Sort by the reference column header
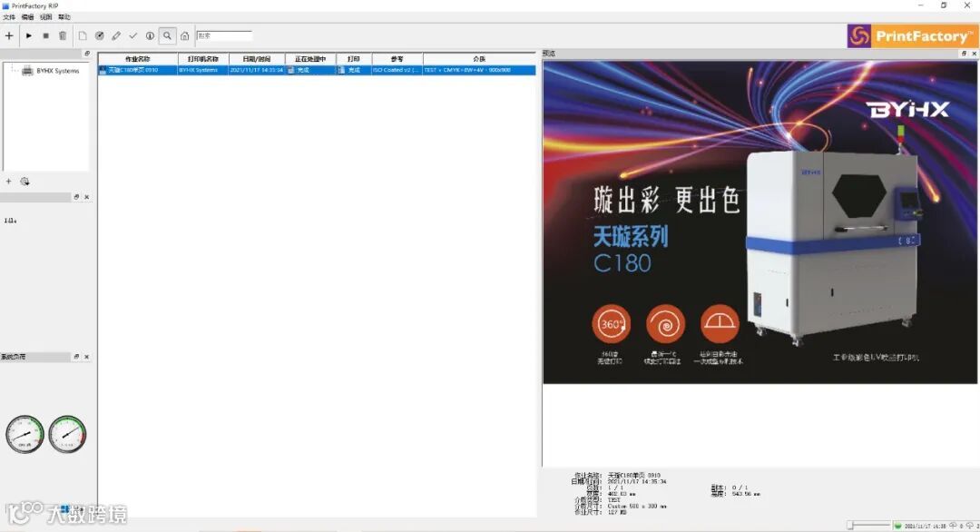The height and width of the screenshot is (532, 980). click(397, 59)
